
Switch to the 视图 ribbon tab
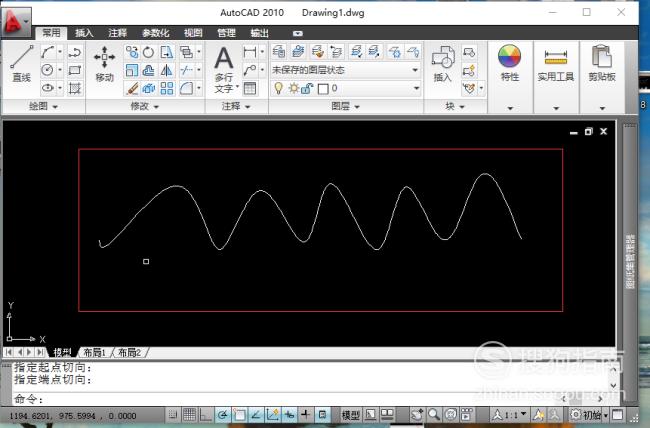(x=193, y=33)
